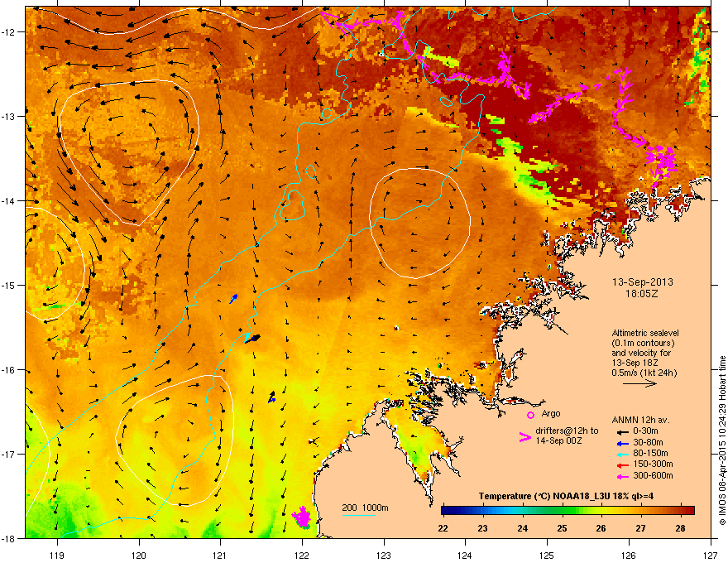This screenshot has height=563, width=728.
Task: Click the dark-blue end of temperature colorbar
Action: coord(447,511)
